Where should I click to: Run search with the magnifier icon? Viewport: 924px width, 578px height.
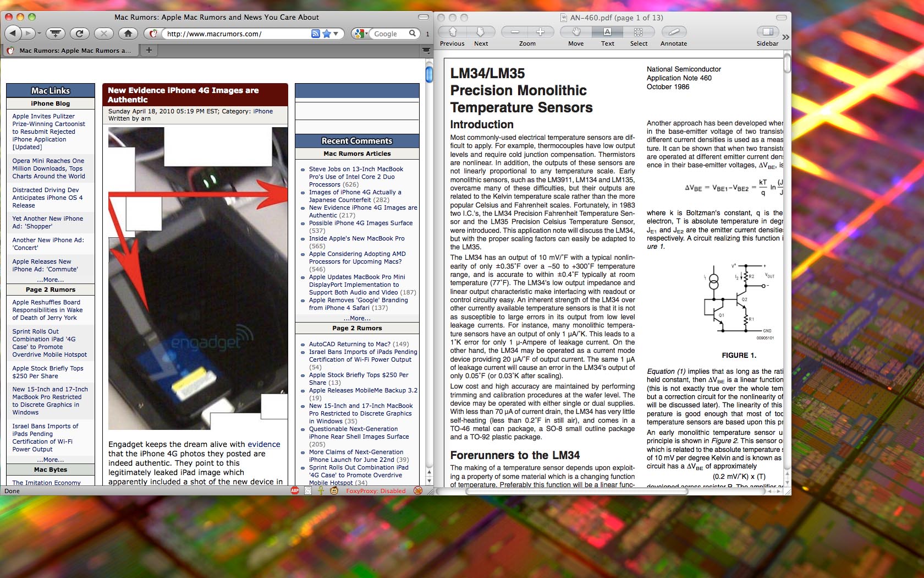pyautogui.click(x=413, y=34)
